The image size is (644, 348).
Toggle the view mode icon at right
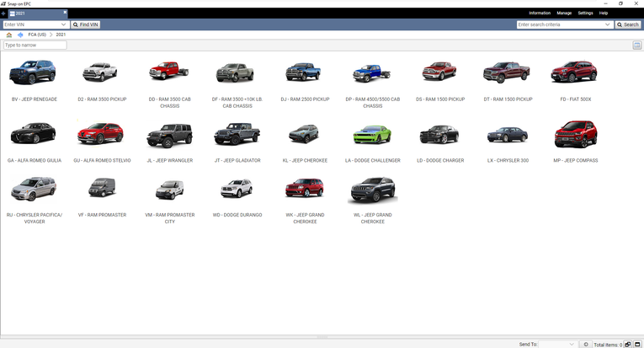click(636, 45)
